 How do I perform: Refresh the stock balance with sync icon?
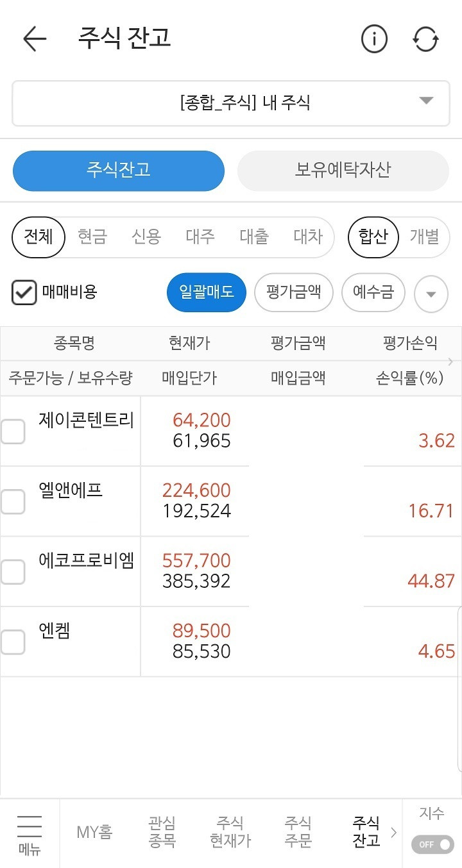pos(425,39)
